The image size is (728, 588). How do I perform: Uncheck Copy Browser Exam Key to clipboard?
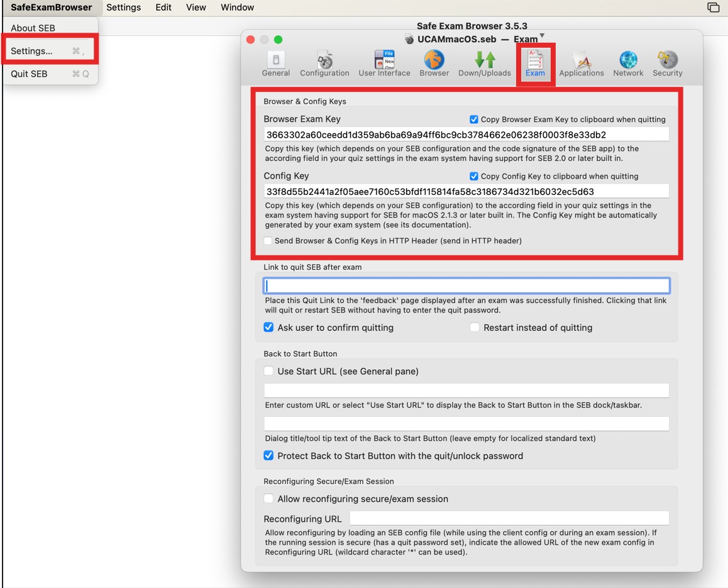tap(474, 119)
